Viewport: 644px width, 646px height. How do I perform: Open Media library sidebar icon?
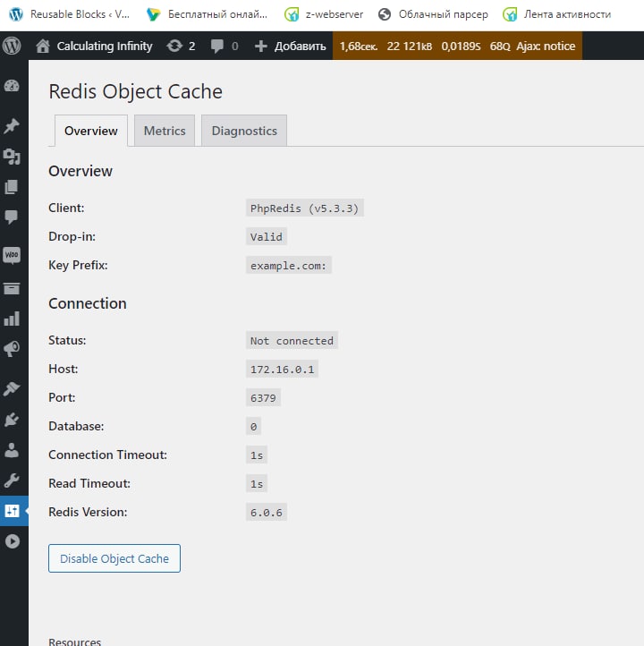(x=12, y=157)
